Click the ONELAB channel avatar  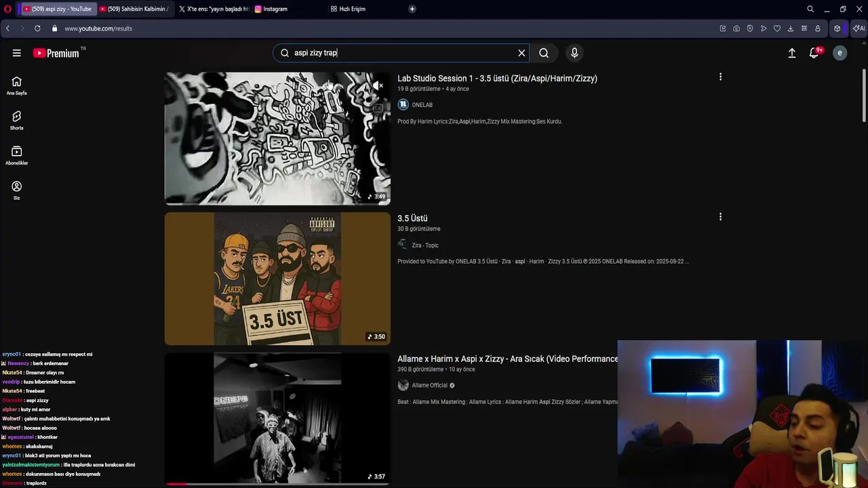(x=403, y=104)
